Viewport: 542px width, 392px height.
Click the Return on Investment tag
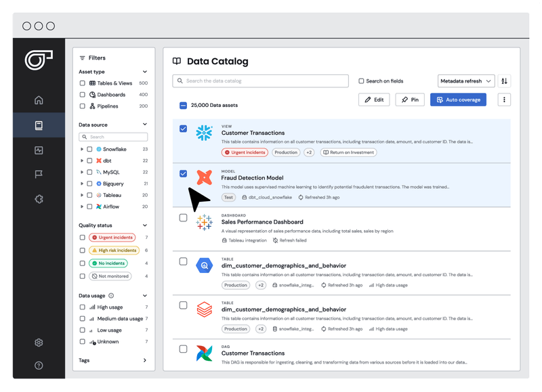348,152
